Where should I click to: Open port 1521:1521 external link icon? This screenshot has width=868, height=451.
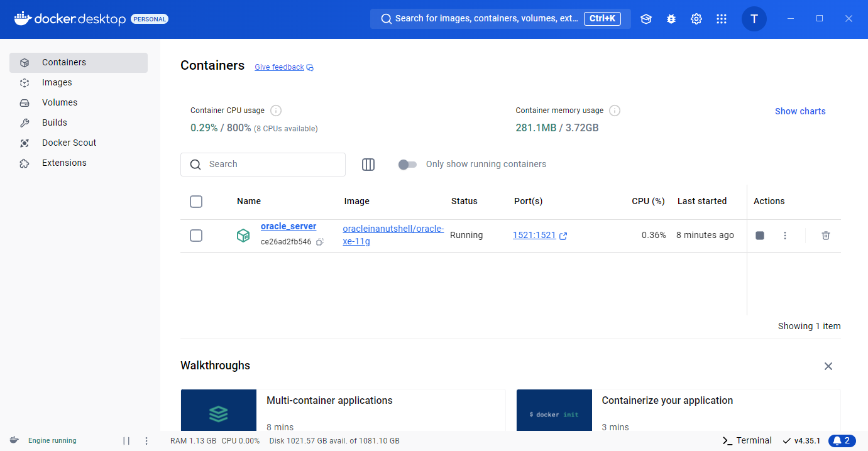563,236
